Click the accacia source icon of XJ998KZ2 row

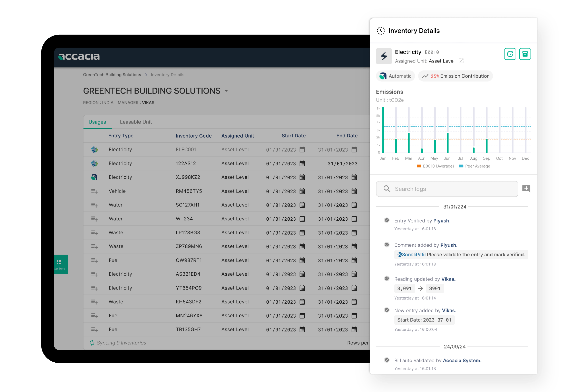pos(94,177)
